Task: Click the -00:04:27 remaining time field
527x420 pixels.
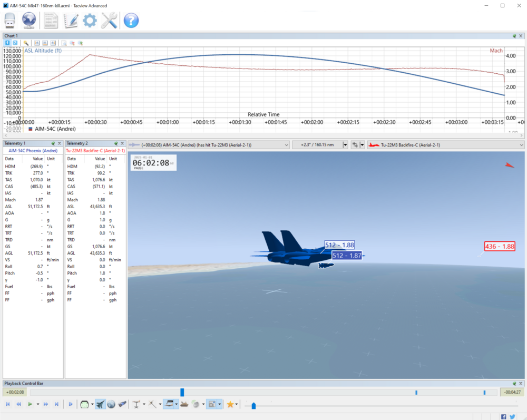Action: [x=512, y=392]
